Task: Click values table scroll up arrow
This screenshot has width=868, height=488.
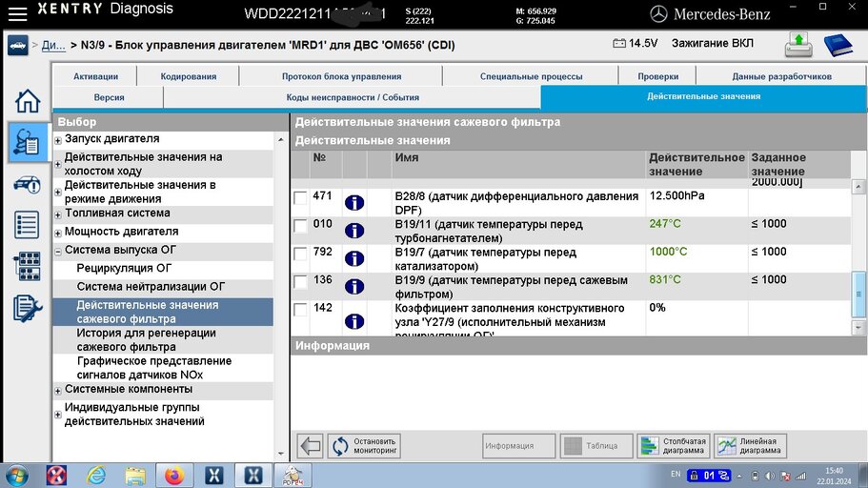Action: 858,187
